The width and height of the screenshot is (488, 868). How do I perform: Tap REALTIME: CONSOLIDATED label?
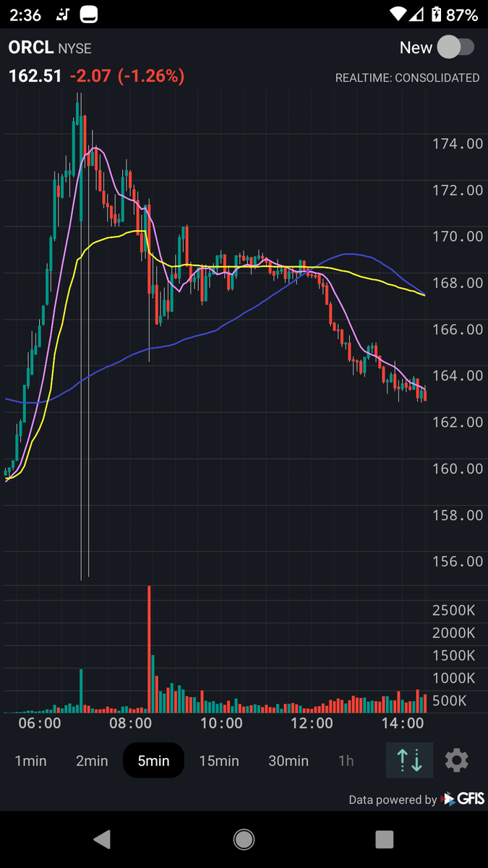click(x=407, y=77)
